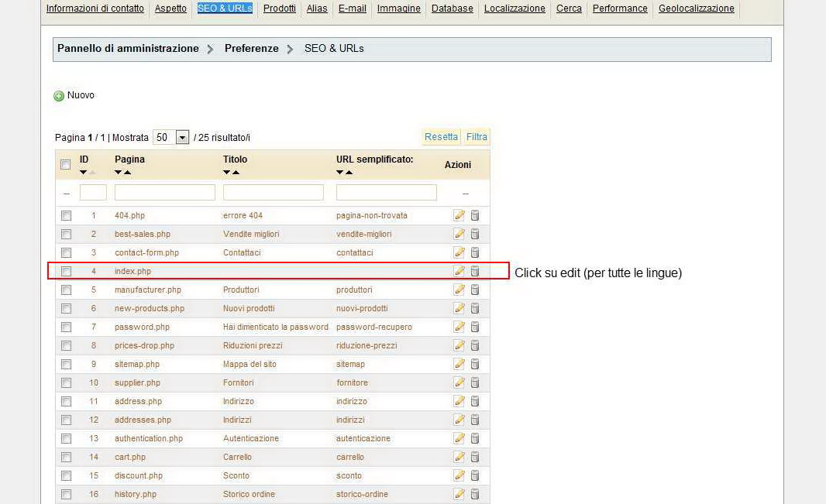The image size is (826, 504).
Task: Delete the discount.php row
Action: [x=475, y=475]
